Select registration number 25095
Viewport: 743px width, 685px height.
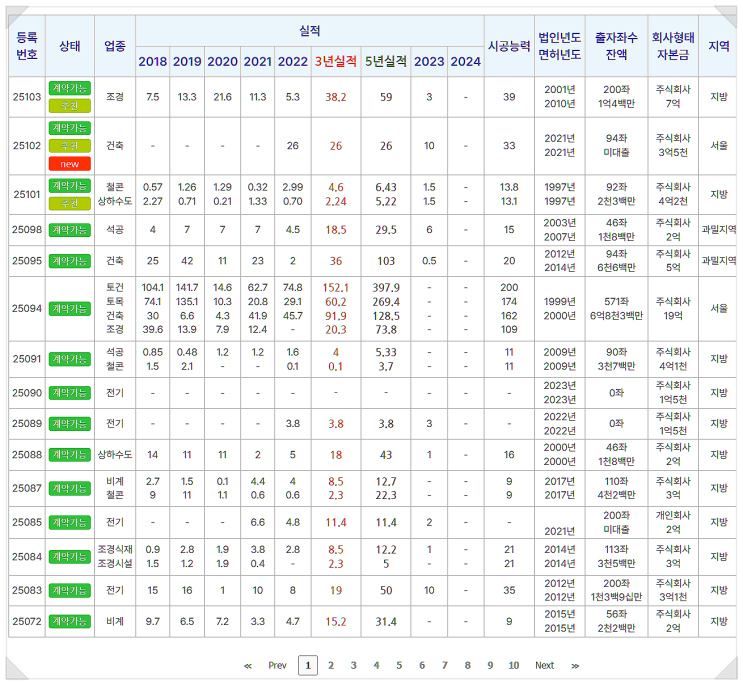click(27, 261)
